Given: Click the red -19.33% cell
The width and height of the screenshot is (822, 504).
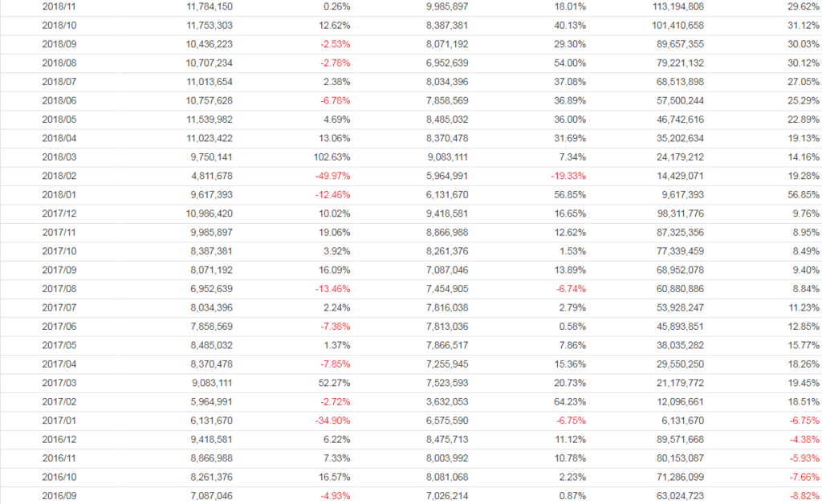Looking at the screenshot, I should tap(568, 175).
